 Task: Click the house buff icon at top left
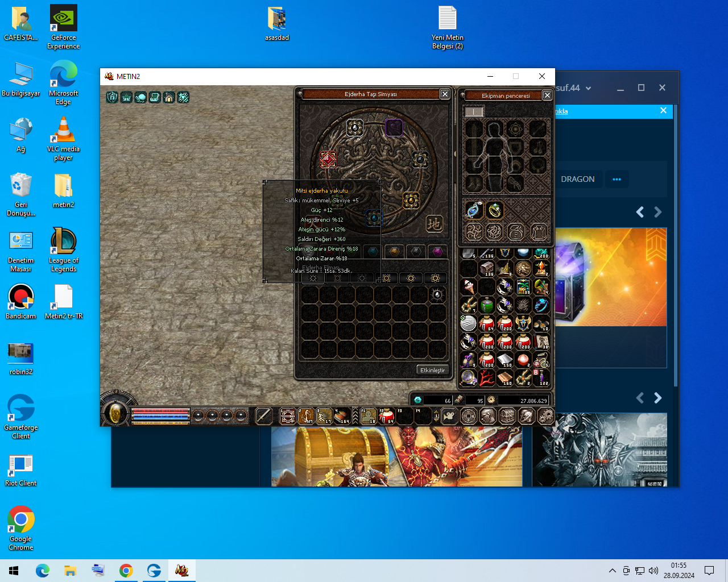169,97
